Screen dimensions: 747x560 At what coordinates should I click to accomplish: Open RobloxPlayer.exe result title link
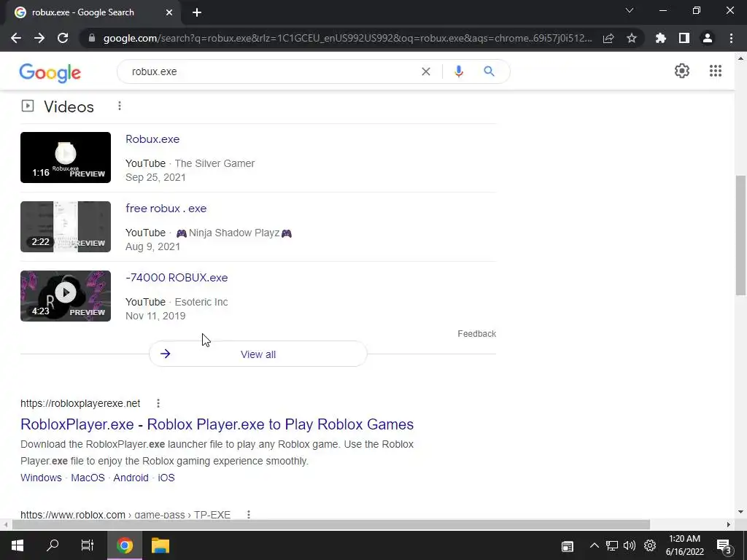[217, 424]
